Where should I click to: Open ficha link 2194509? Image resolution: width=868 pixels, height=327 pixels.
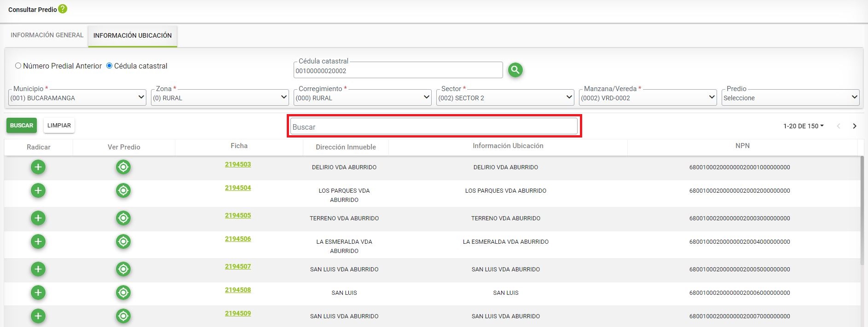click(238, 313)
